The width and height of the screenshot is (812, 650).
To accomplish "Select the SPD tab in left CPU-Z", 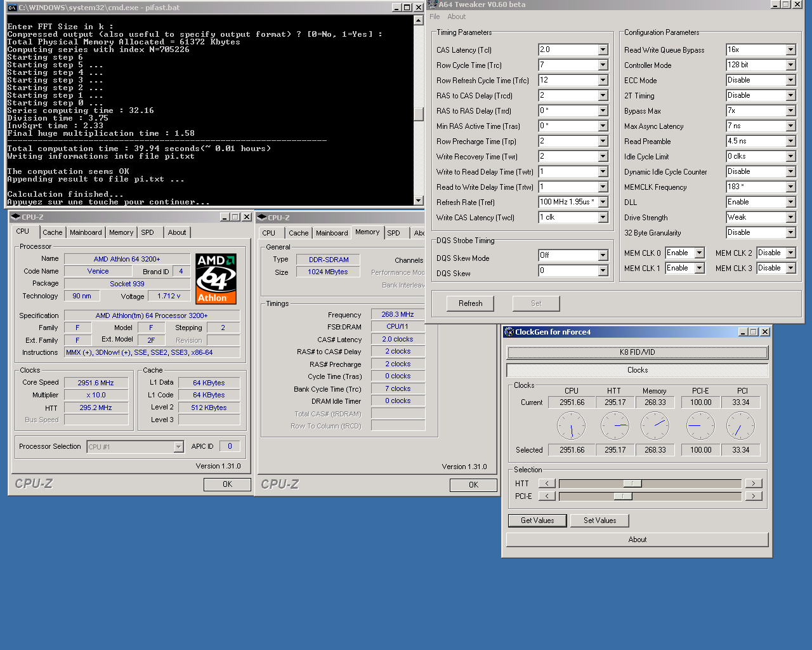I will tap(147, 232).
